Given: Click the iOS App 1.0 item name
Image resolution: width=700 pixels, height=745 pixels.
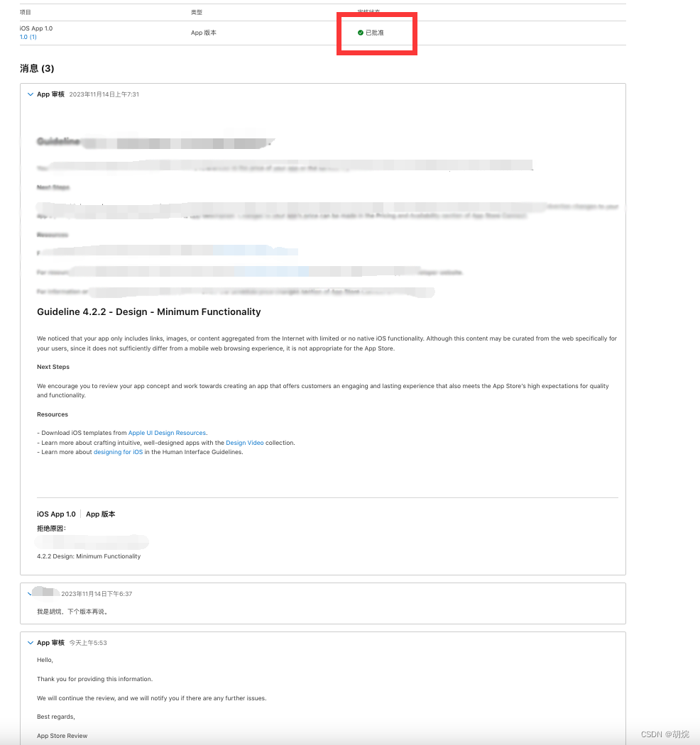Looking at the screenshot, I should 36,28.
